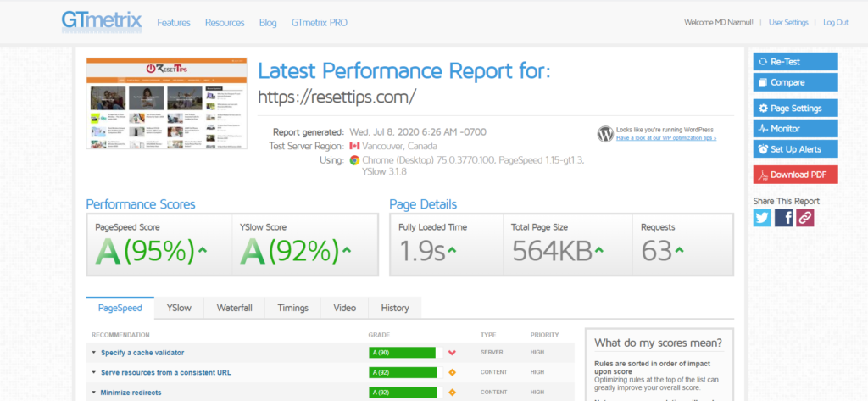
Task: Click Set Up Alerts button
Action: pyautogui.click(x=795, y=149)
